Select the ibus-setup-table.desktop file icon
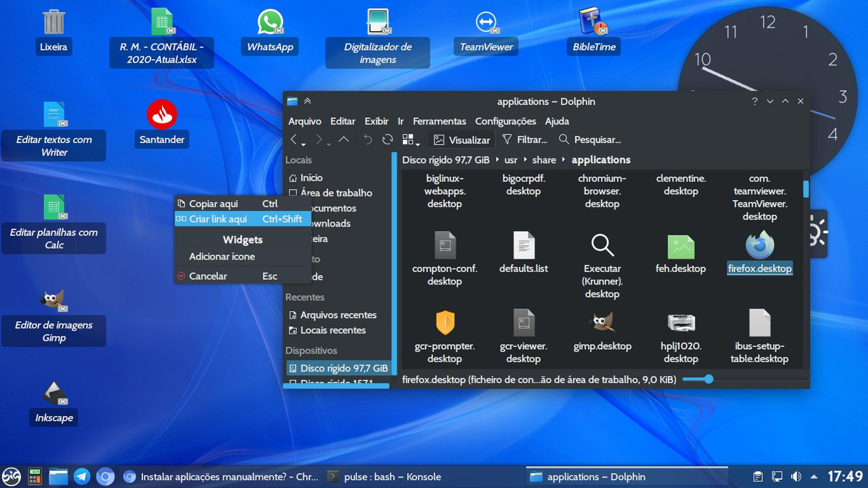 coord(759,323)
